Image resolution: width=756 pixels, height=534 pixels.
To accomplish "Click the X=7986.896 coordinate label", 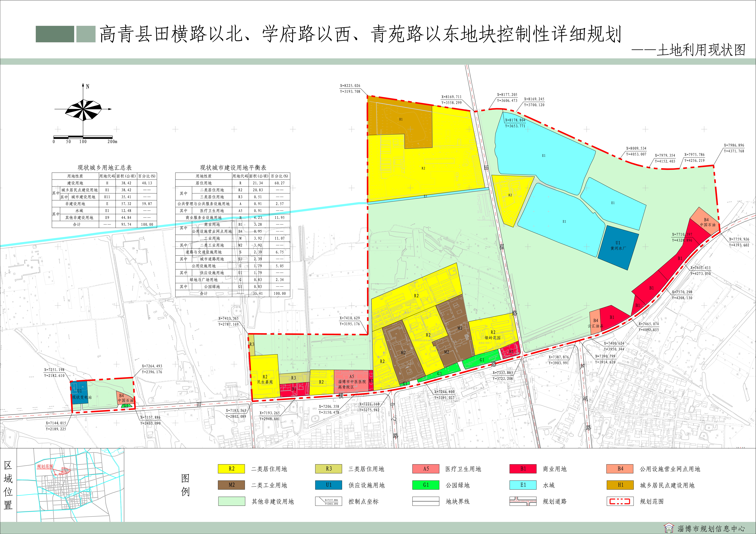I will [734, 145].
